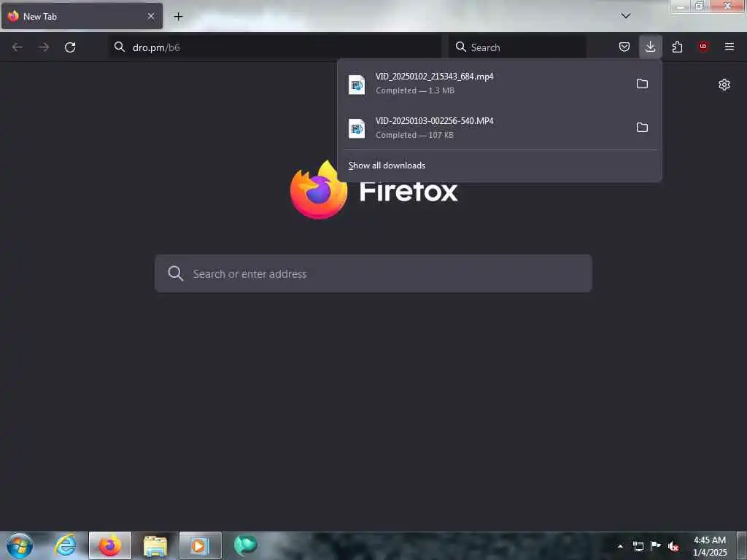Click the Back navigation arrow
This screenshot has height=560, width=747.
click(x=18, y=47)
